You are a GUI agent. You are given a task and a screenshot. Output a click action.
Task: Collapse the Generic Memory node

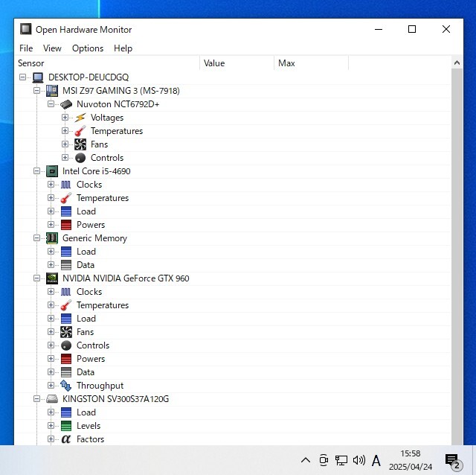click(36, 238)
